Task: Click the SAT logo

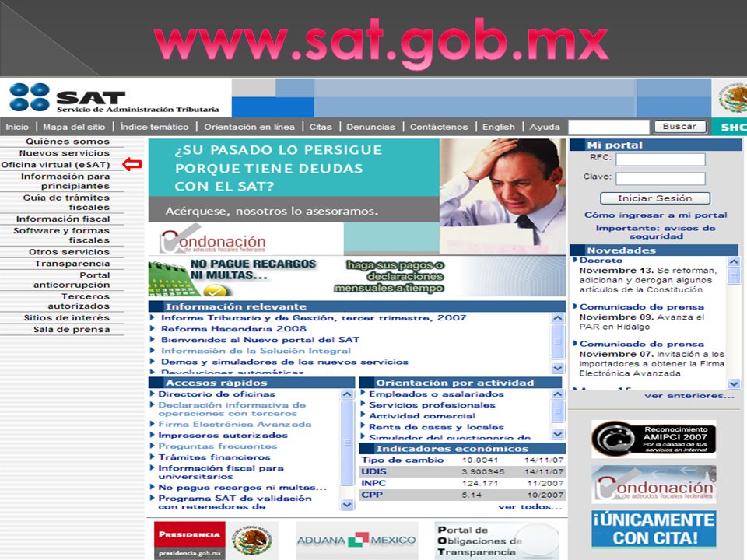Action: click(x=114, y=98)
